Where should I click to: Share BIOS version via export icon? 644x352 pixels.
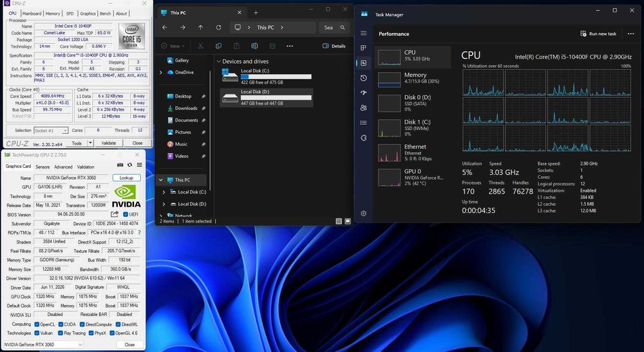(x=115, y=214)
